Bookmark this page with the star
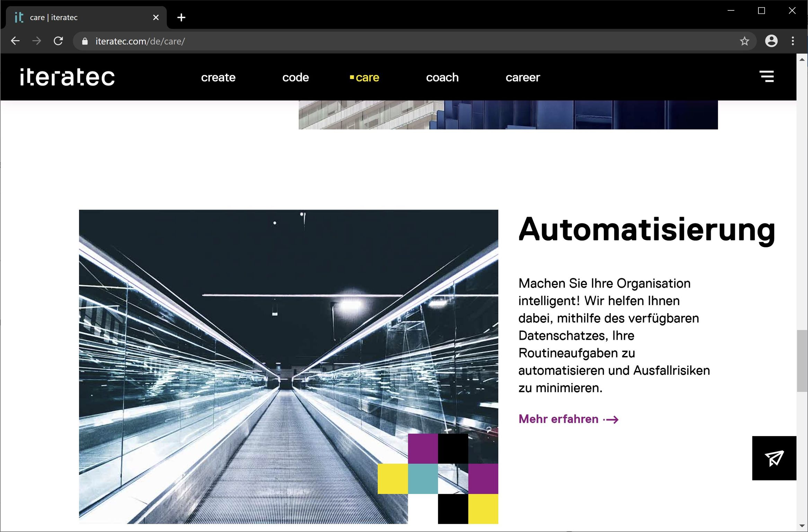 (744, 41)
